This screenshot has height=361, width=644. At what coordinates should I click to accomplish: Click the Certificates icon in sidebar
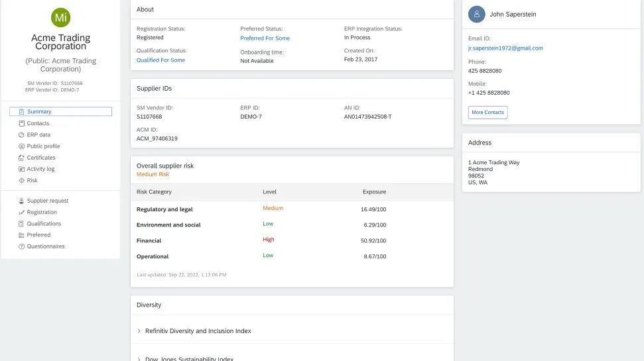pos(21,158)
